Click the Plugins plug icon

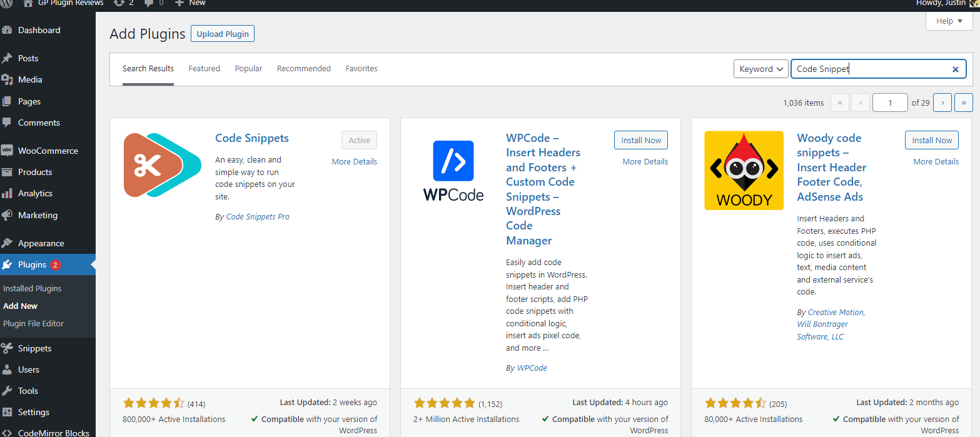(x=8, y=264)
